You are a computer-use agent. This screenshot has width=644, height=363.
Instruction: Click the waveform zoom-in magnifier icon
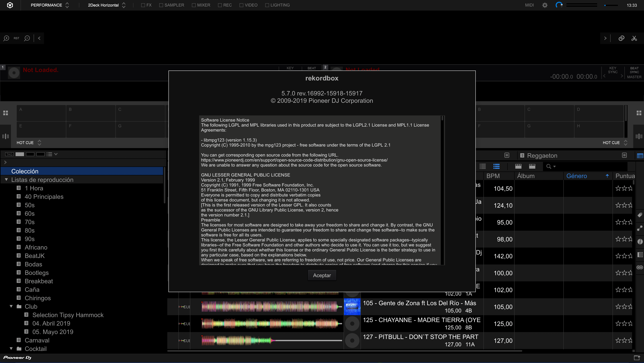tap(6, 38)
